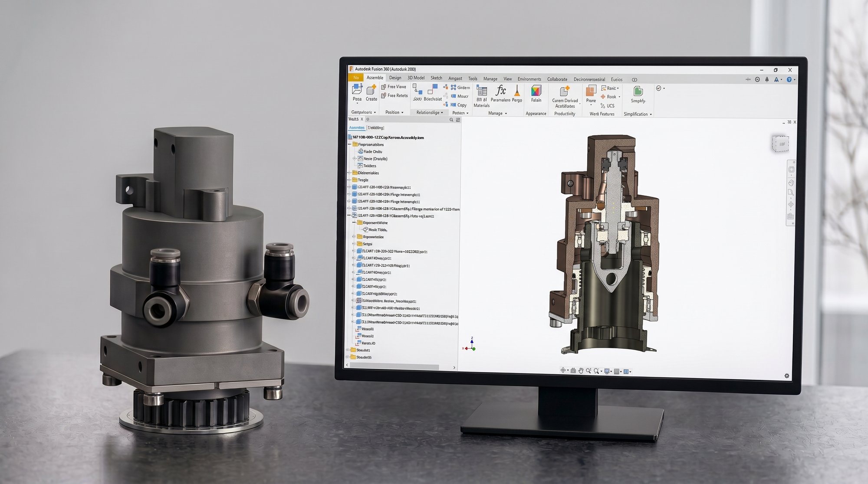
Task: Select the Smpkfy simplification icon
Action: (x=638, y=91)
